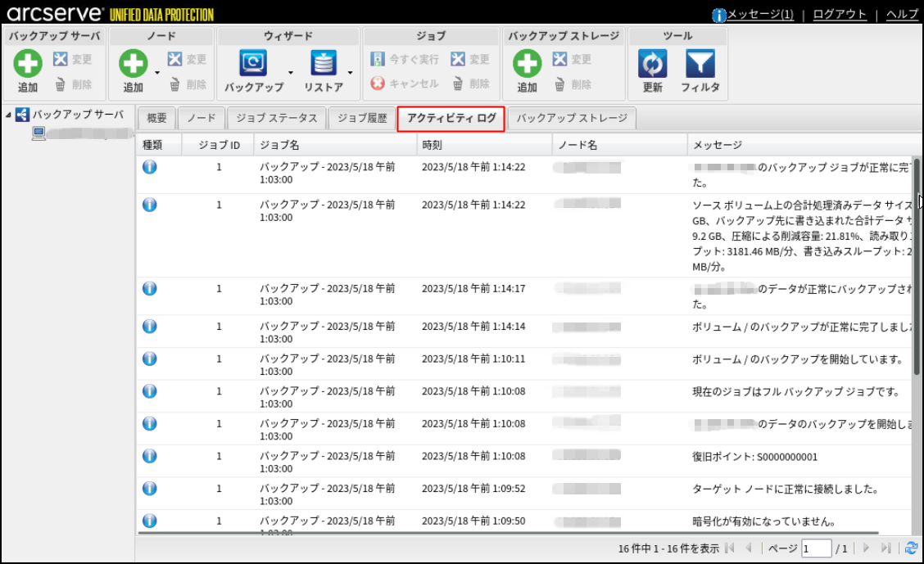Click the Add Backup Storage icon
Viewport: 924px width, 564px height.
pyautogui.click(x=527, y=64)
